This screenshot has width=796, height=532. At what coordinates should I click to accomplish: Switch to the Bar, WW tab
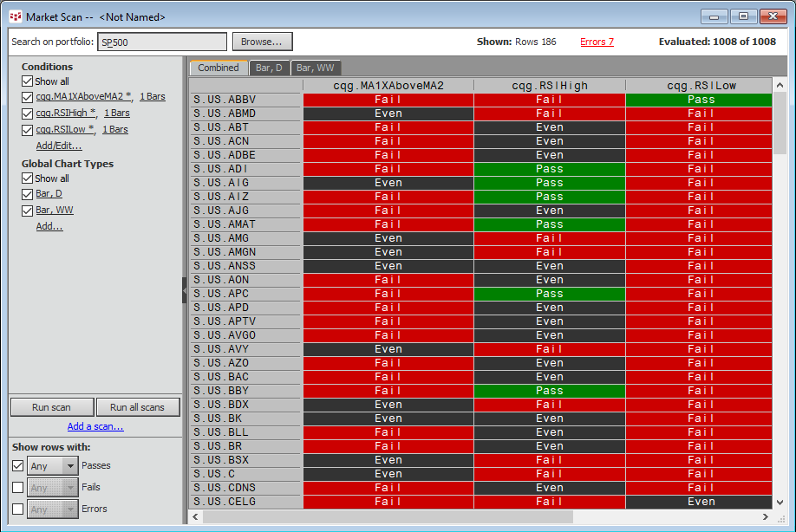316,68
